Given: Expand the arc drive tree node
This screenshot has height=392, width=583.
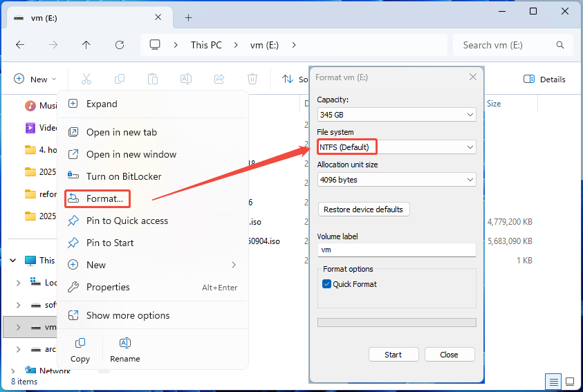Looking at the screenshot, I should 18,349.
